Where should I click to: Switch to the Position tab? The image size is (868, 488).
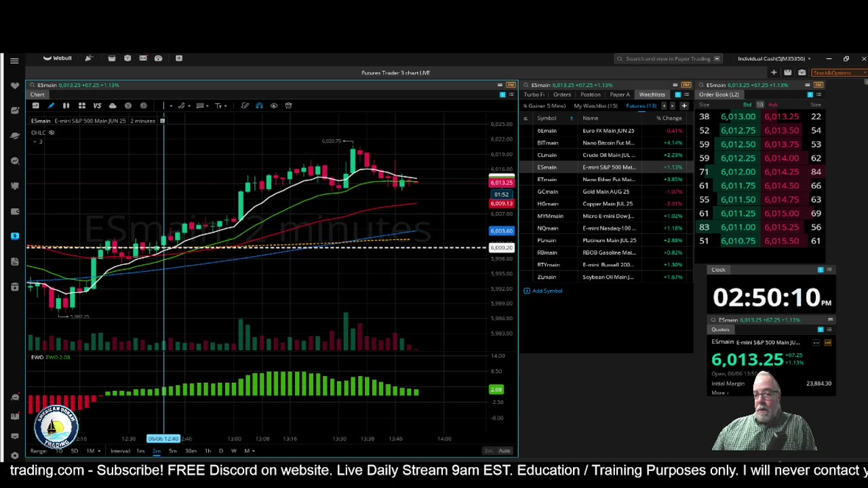click(590, 95)
